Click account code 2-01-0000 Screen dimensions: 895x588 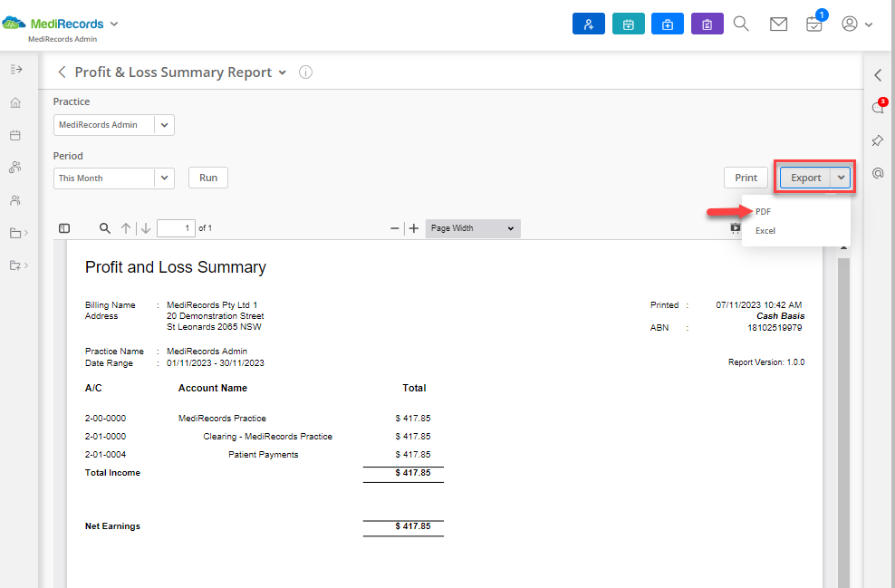[x=106, y=437]
